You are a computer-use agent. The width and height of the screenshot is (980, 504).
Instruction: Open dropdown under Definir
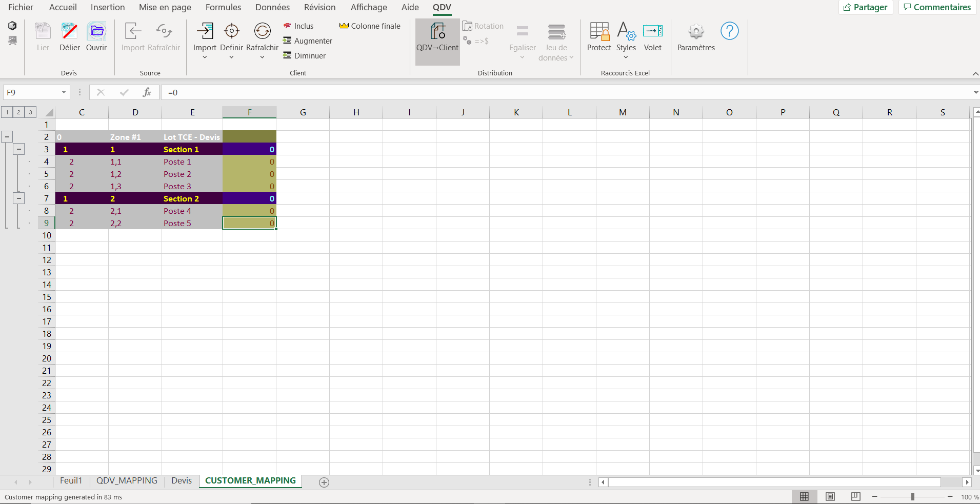tap(231, 57)
